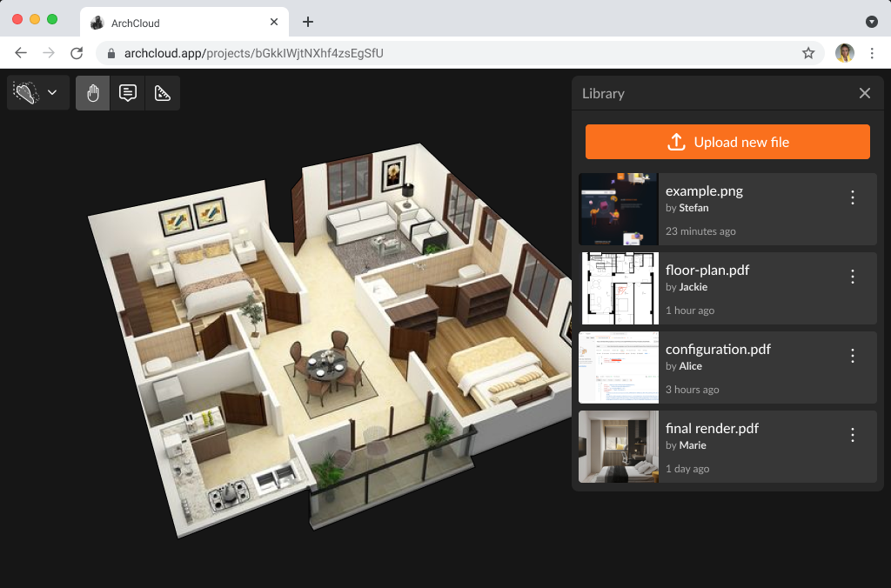
Task: Close the Library panel
Action: (x=865, y=93)
